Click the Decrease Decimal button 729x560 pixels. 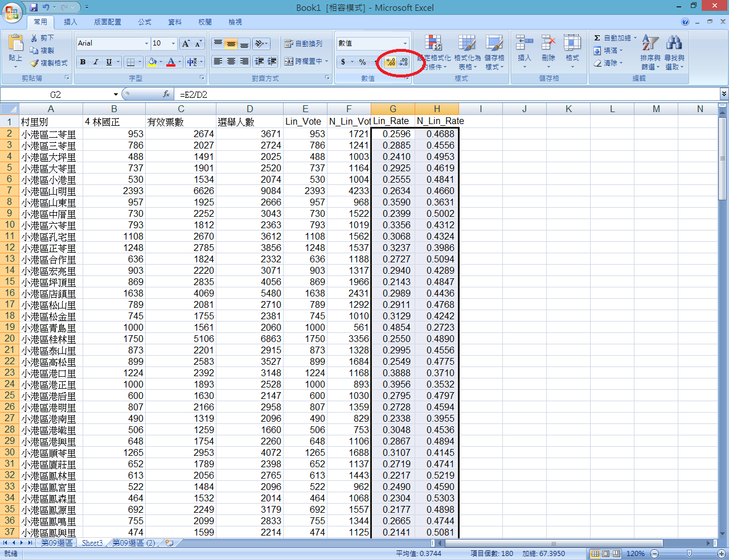click(404, 62)
